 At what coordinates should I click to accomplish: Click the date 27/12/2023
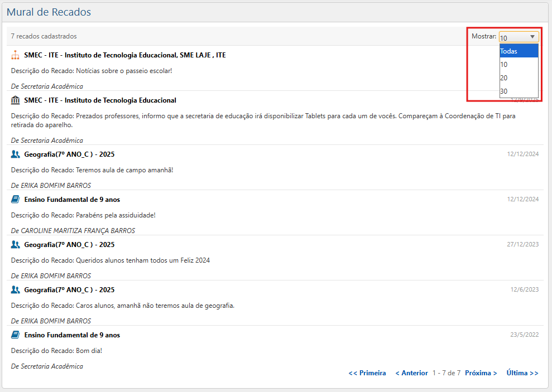pyautogui.click(x=523, y=244)
